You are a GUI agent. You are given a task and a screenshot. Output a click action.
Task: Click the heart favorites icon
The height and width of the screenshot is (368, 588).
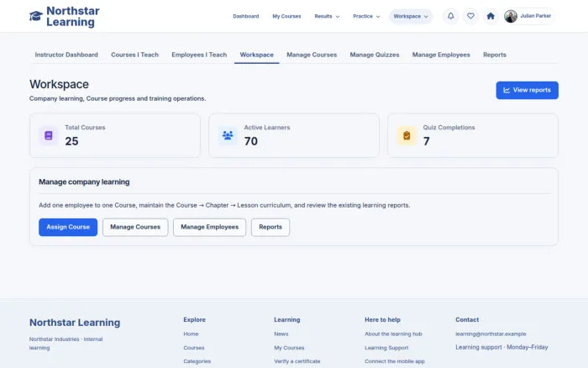pos(470,16)
